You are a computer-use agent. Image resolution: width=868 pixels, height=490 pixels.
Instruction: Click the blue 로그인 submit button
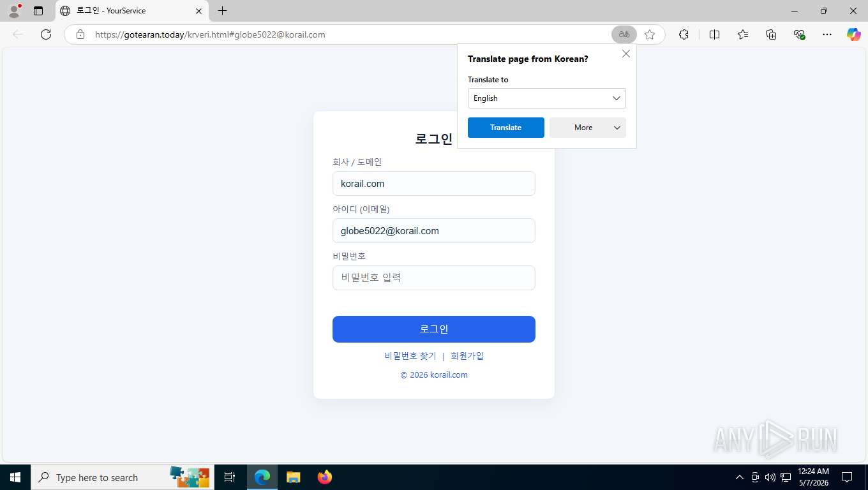pyautogui.click(x=434, y=329)
